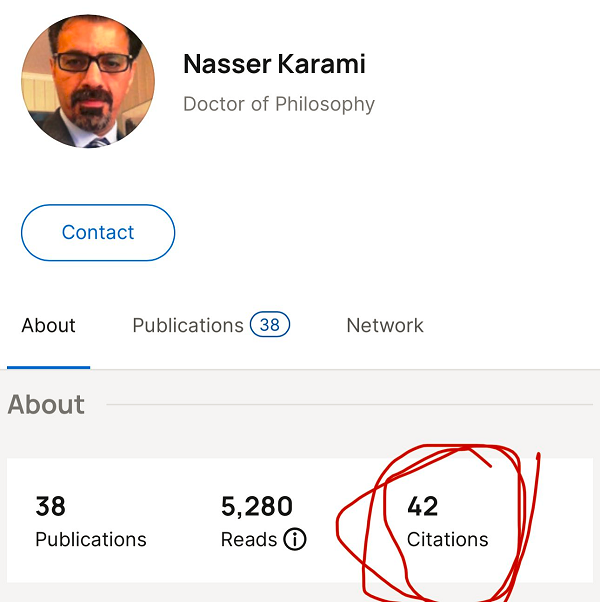The width and height of the screenshot is (600, 602).
Task: Click the 38 publications number in stats
Action: pyautogui.click(x=51, y=506)
